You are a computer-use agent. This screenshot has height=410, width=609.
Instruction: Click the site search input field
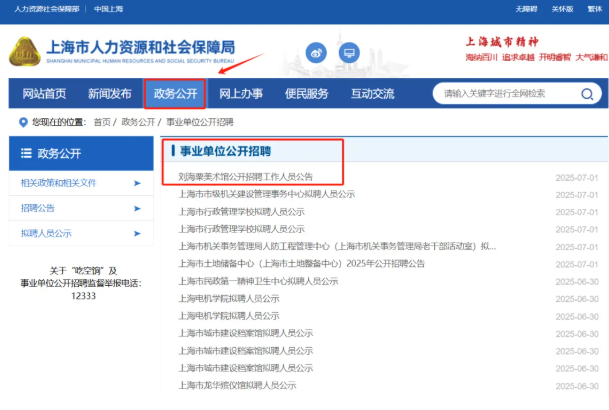click(505, 94)
